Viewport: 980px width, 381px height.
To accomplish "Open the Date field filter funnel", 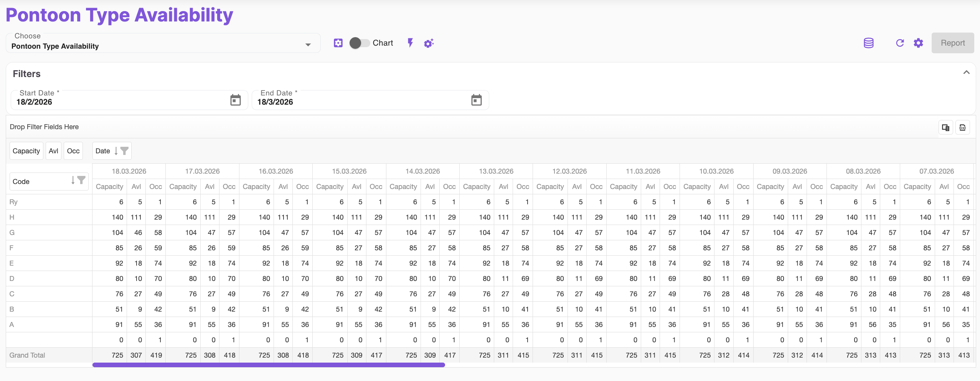I will point(124,151).
